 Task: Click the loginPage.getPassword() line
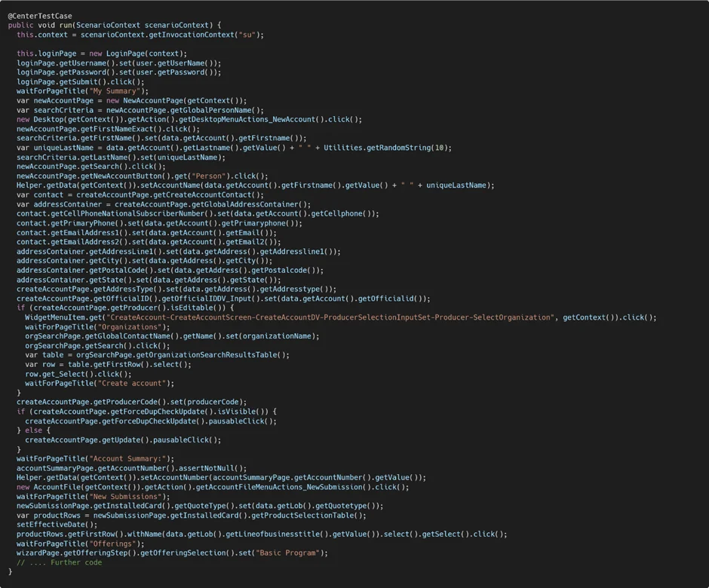pyautogui.click(x=119, y=72)
